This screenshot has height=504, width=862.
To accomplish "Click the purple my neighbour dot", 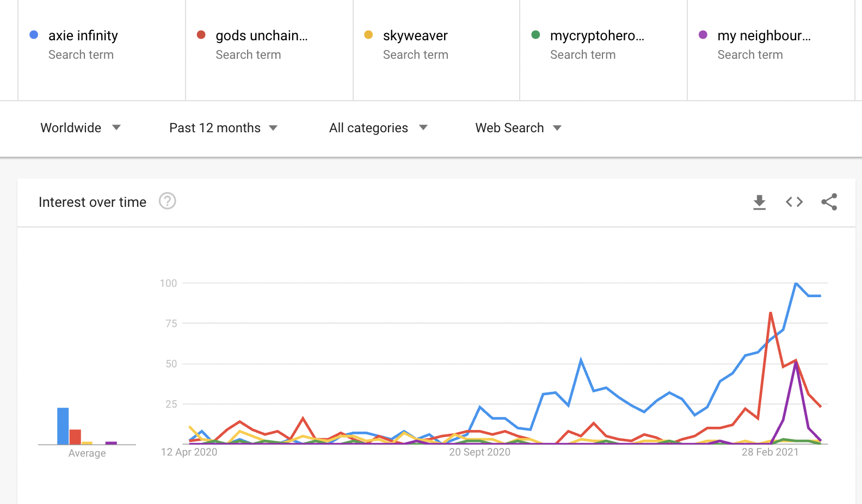I will (x=703, y=35).
